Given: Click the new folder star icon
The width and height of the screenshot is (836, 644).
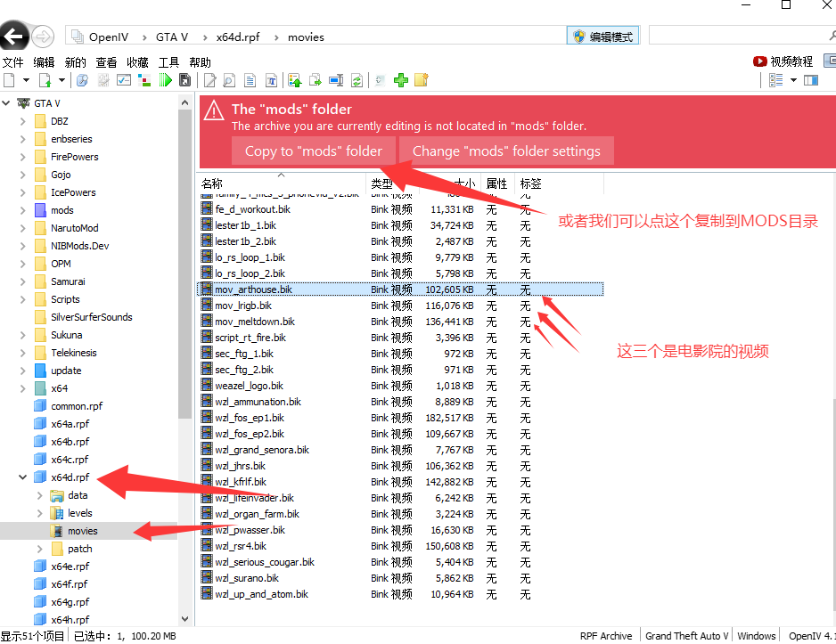Looking at the screenshot, I should tap(422, 80).
